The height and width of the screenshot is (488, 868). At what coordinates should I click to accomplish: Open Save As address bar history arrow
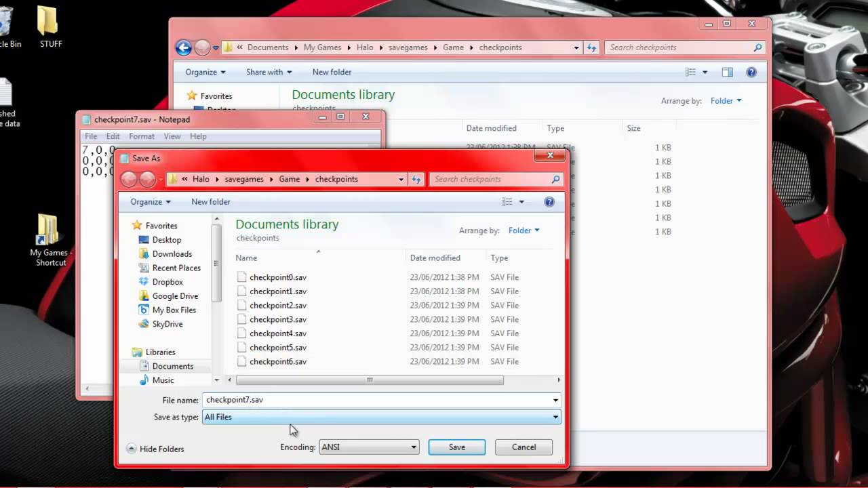click(401, 179)
